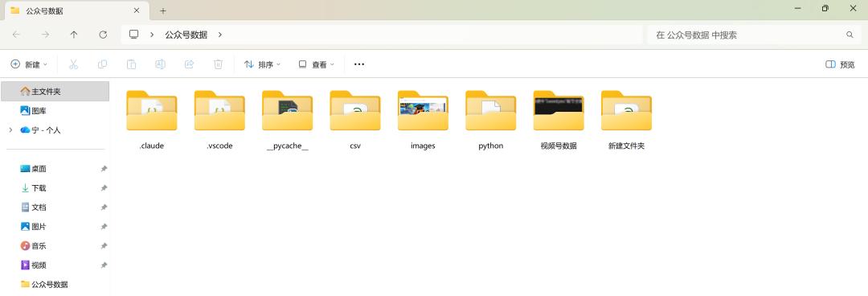This screenshot has width=868, height=296.
Task: Click the Rename icon in toolbar
Action: pyautogui.click(x=160, y=64)
